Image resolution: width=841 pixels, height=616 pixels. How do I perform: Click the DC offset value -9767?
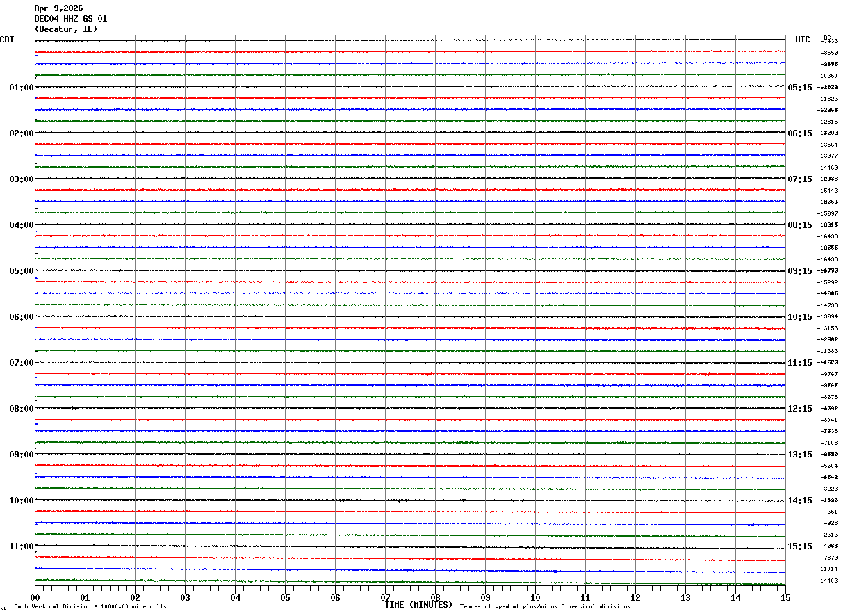(x=828, y=374)
